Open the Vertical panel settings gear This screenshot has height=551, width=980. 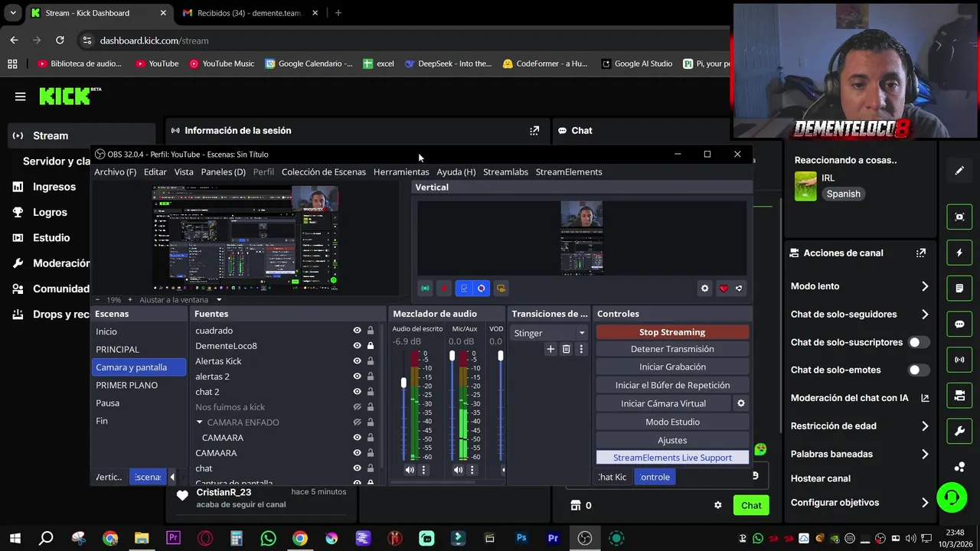[705, 289]
